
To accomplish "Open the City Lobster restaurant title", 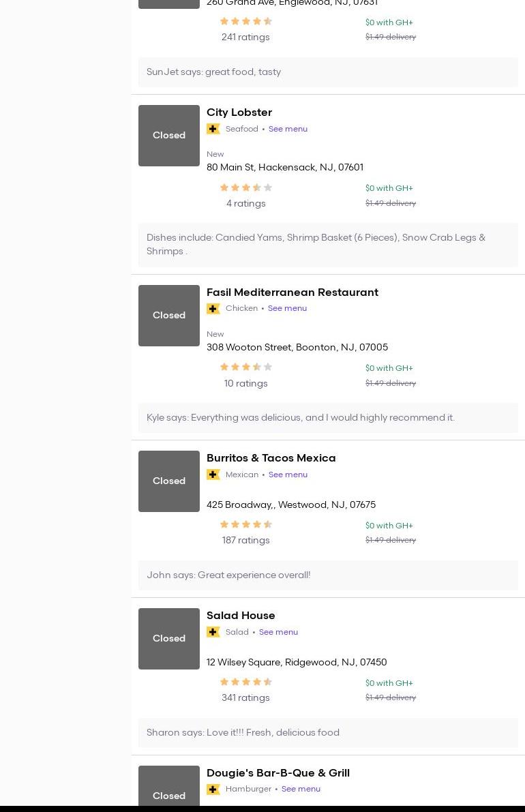I will 239,112.
